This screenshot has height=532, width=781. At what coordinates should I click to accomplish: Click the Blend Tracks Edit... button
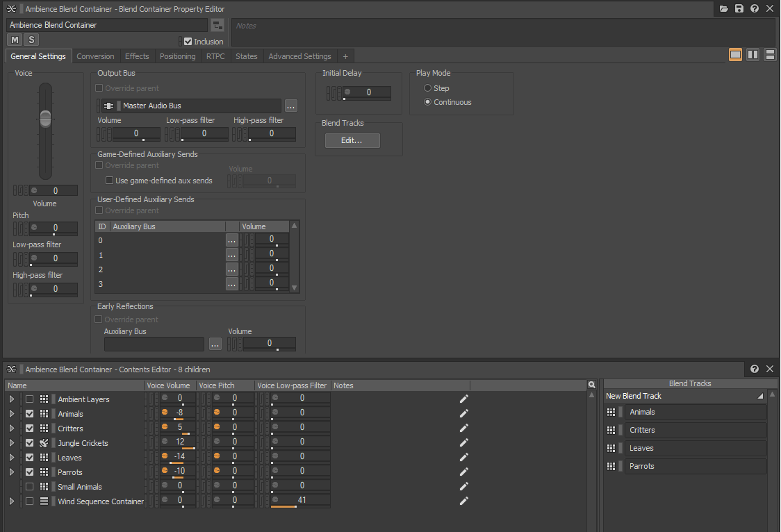pos(352,140)
